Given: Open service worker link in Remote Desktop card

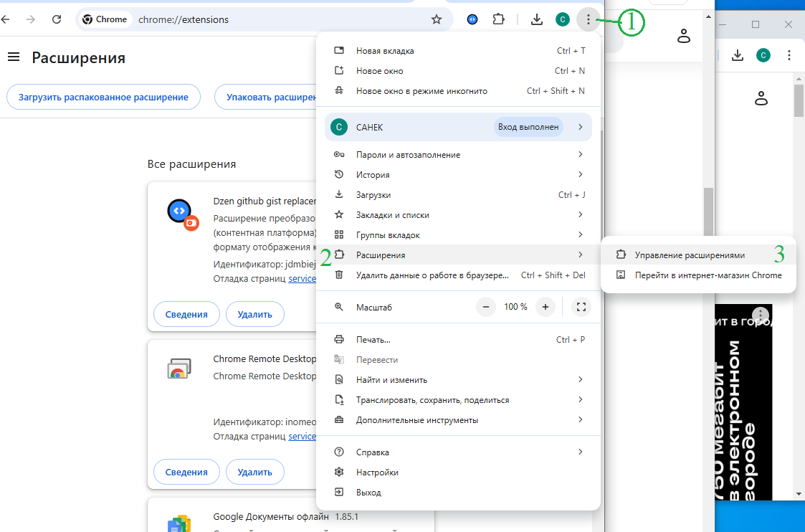Looking at the screenshot, I should [x=302, y=437].
